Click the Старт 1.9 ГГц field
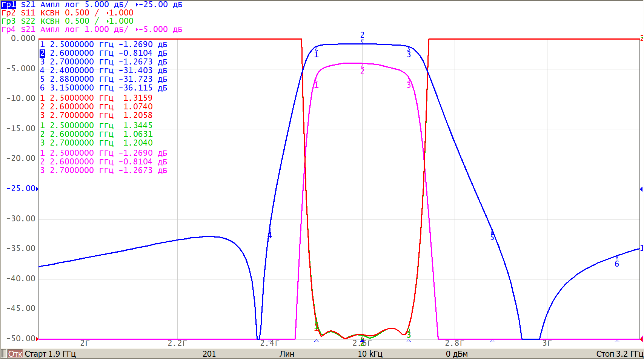This screenshot has height=359, width=644. pyautogui.click(x=50, y=354)
